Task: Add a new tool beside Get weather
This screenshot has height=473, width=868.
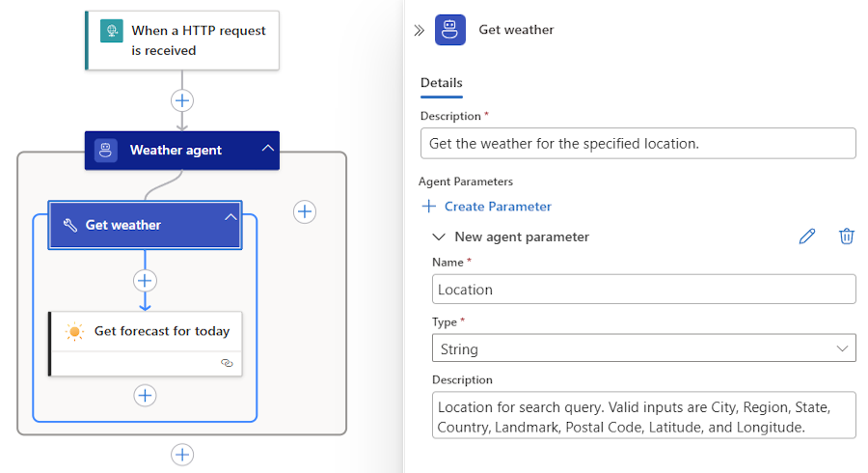Action: (305, 211)
